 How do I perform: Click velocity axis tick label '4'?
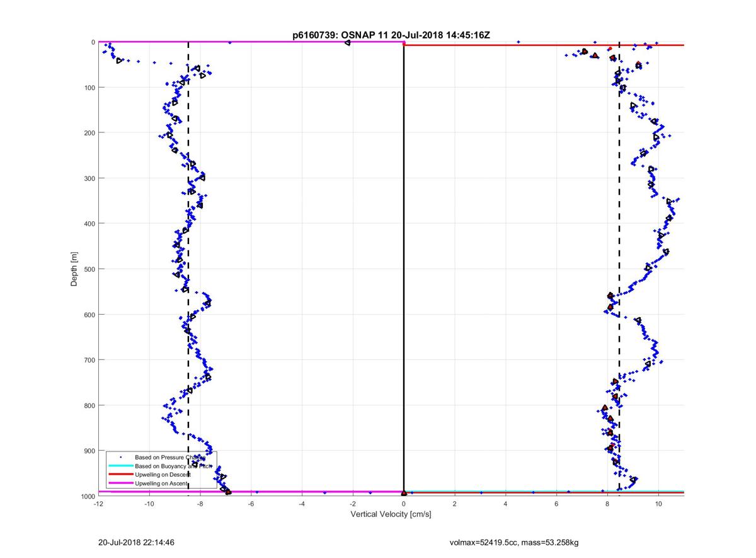(x=506, y=504)
